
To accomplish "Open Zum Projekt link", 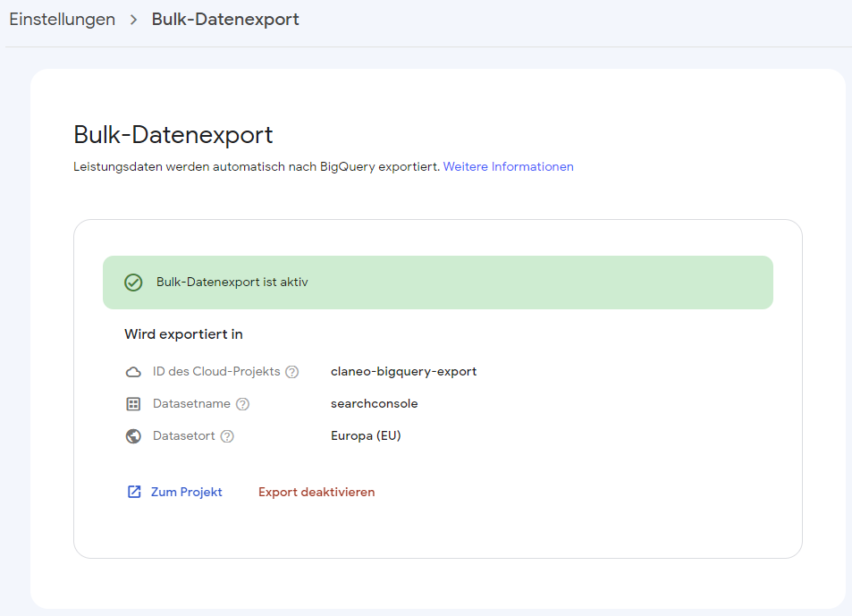I will coord(186,492).
